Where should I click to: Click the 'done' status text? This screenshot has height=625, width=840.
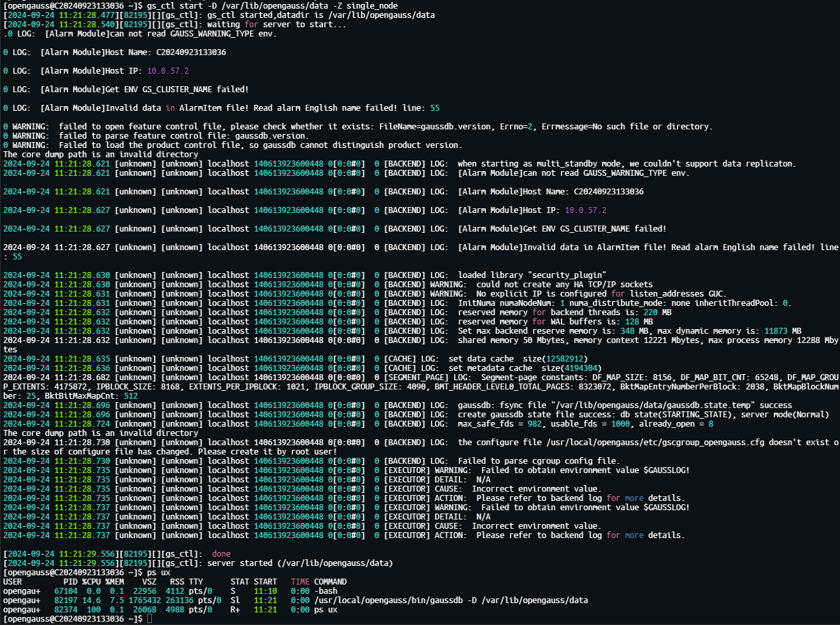point(221,553)
